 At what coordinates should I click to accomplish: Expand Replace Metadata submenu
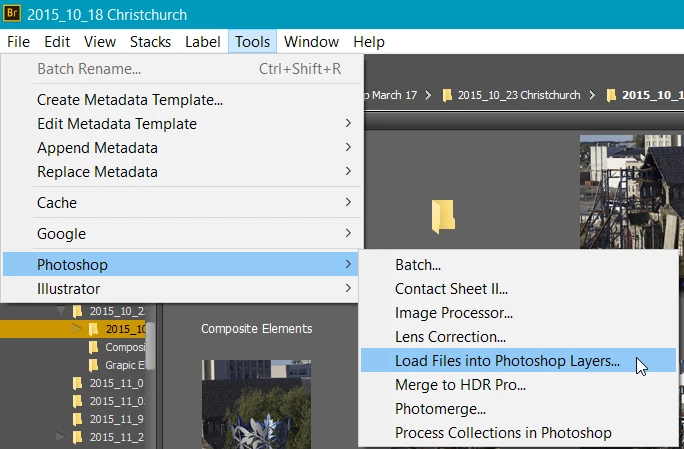click(181, 172)
